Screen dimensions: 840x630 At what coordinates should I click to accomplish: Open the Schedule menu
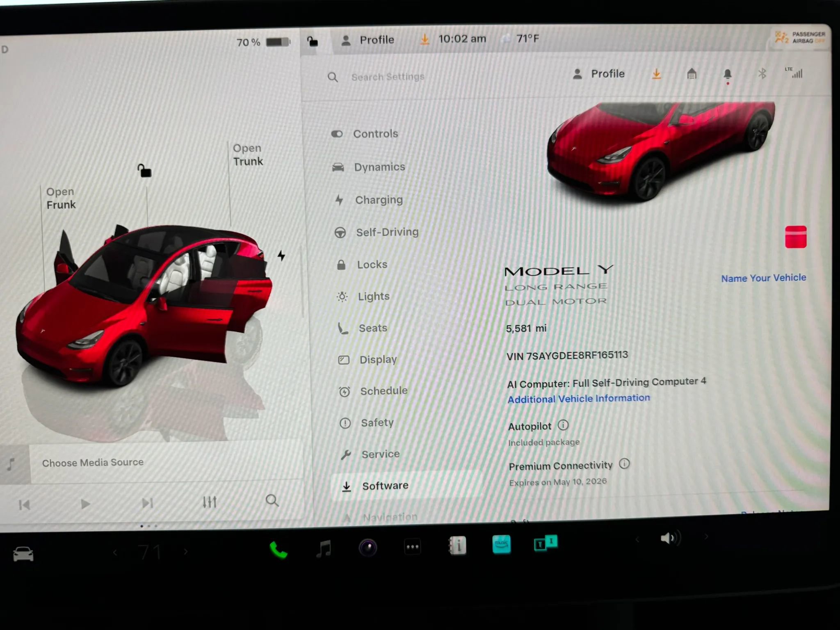[373, 391]
